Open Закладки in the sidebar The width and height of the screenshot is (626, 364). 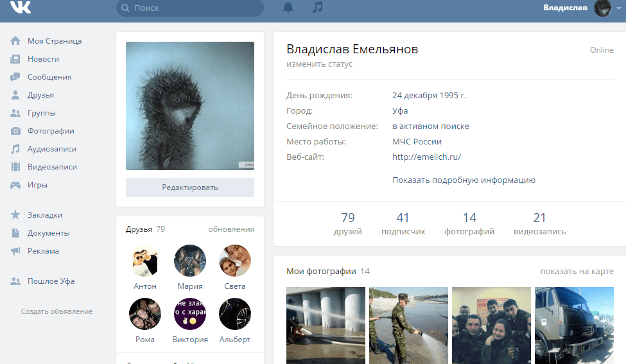pyautogui.click(x=45, y=214)
